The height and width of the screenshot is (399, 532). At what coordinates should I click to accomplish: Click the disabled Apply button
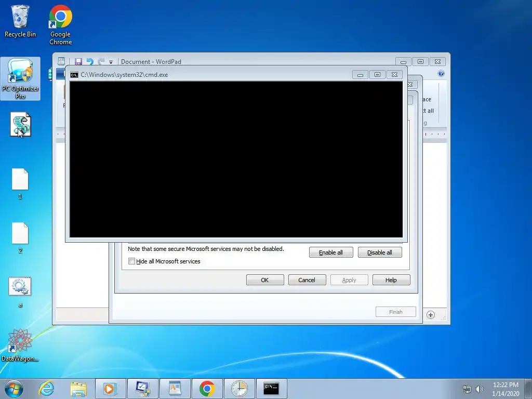[349, 280]
